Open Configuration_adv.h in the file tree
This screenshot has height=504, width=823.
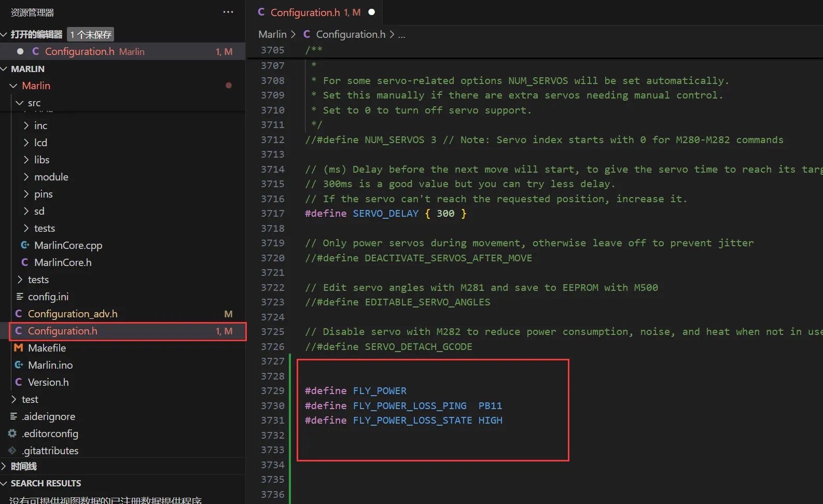coord(73,314)
